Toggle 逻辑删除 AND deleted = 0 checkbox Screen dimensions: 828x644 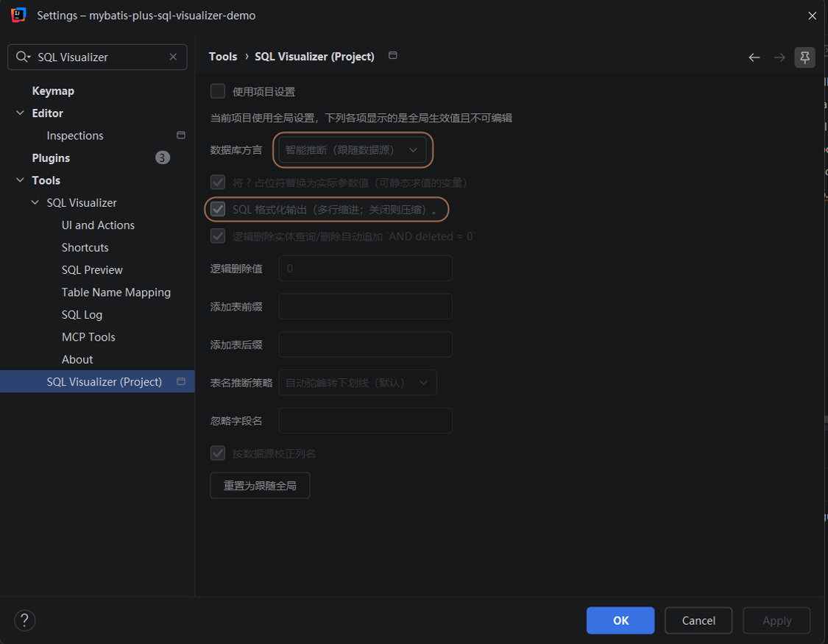pyautogui.click(x=218, y=236)
